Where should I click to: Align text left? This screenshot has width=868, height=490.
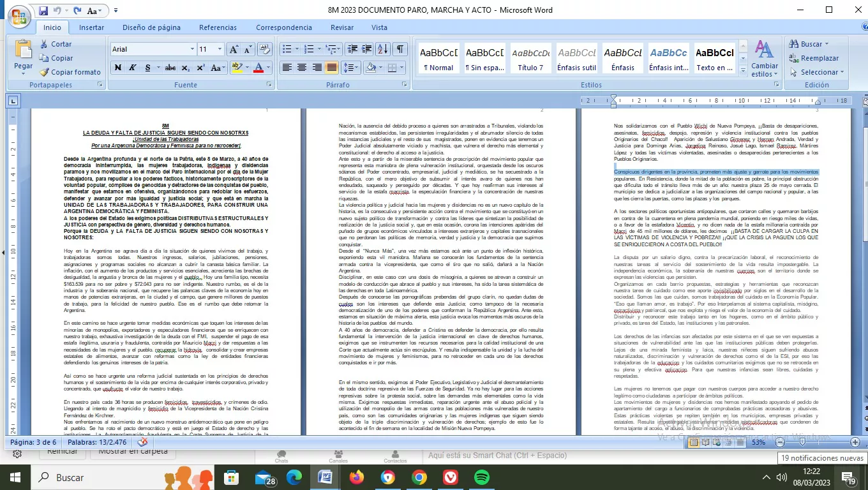(287, 68)
